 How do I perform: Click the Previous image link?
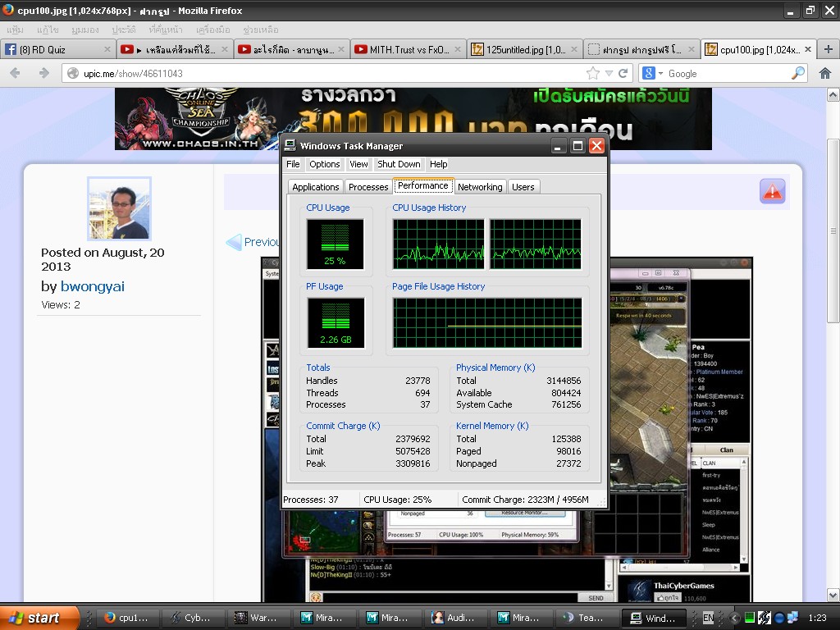click(x=253, y=242)
